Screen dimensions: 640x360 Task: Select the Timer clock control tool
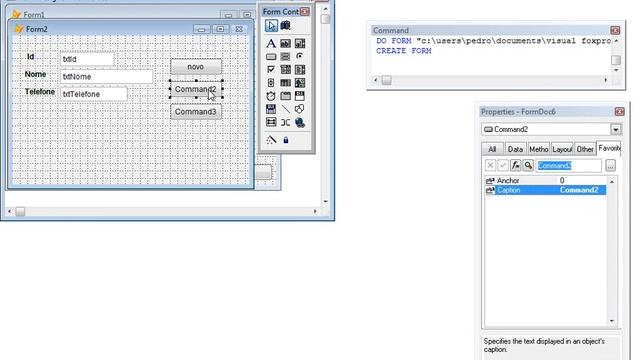pyautogui.click(x=271, y=96)
